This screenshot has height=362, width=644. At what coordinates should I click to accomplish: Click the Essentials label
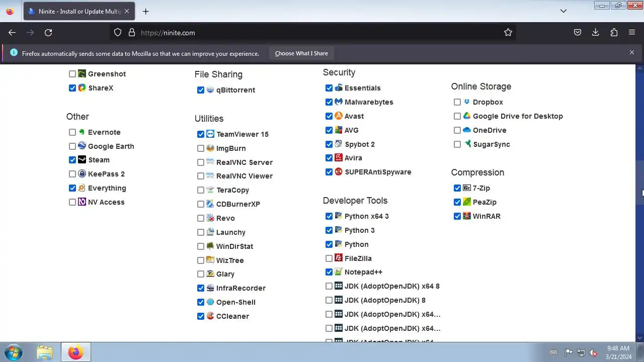[362, 88]
